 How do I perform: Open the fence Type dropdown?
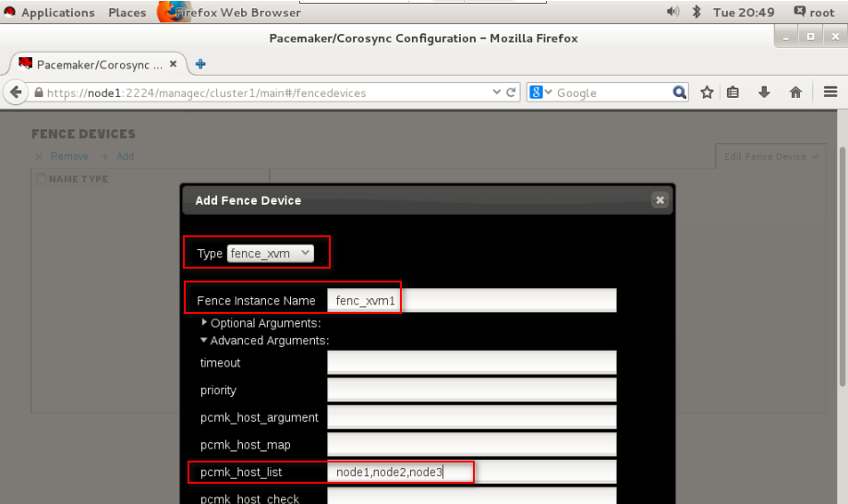(x=270, y=253)
